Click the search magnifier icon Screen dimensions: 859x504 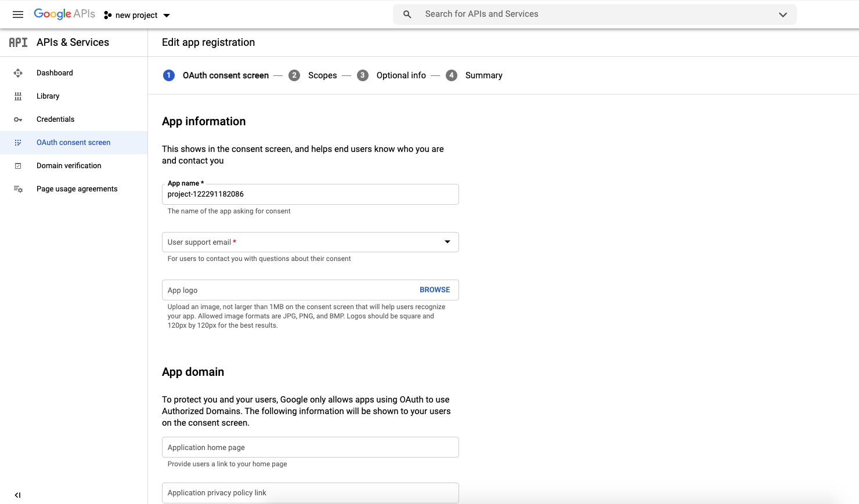coord(407,14)
